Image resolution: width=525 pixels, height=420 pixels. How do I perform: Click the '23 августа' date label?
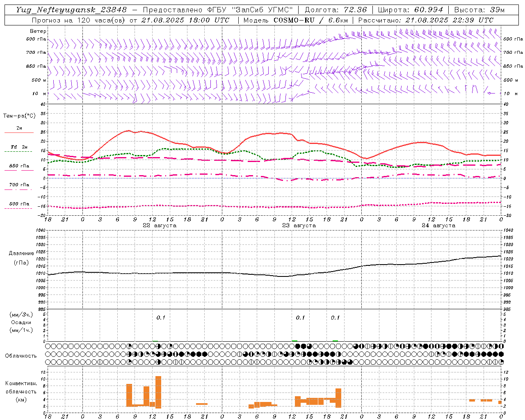tap(299, 226)
